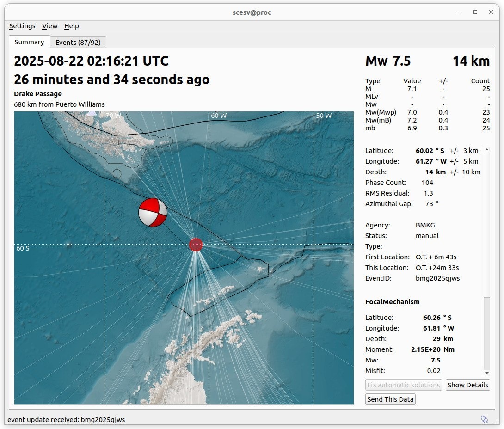The image size is (504, 429).
Task: Click the Mw(mB) magnitude row
Action: 428,120
